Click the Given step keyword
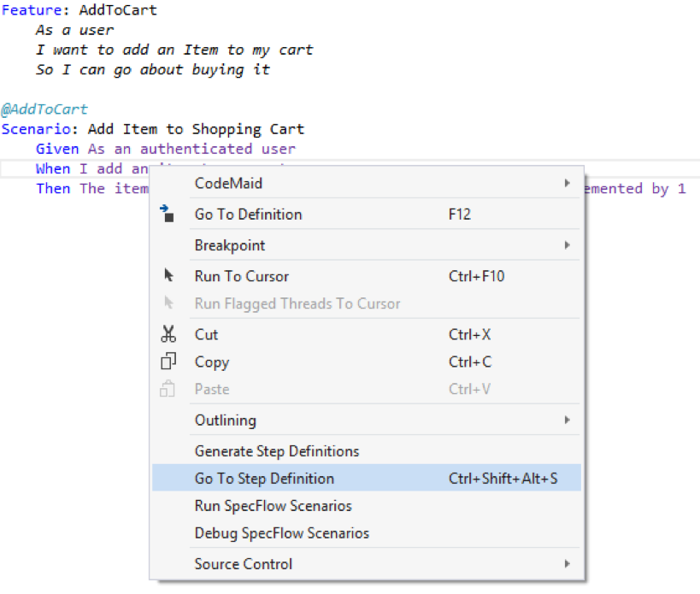The width and height of the screenshot is (700, 594). tap(56, 149)
